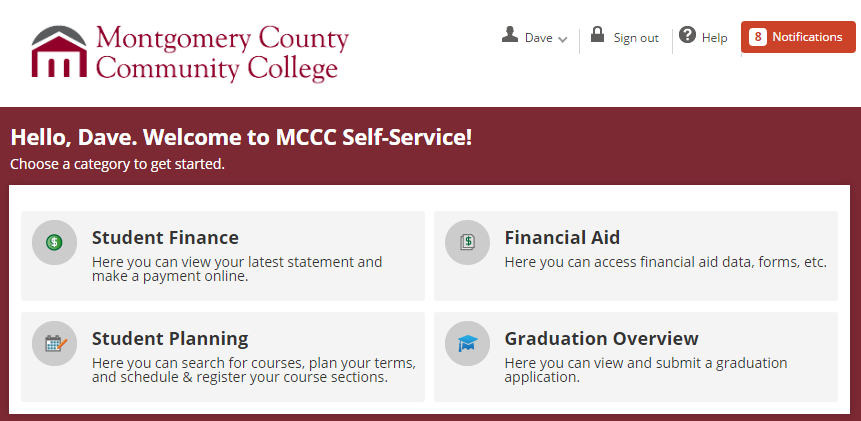Click the Financial Aid document icon
Image resolution: width=861 pixels, height=421 pixels.
pyautogui.click(x=467, y=242)
